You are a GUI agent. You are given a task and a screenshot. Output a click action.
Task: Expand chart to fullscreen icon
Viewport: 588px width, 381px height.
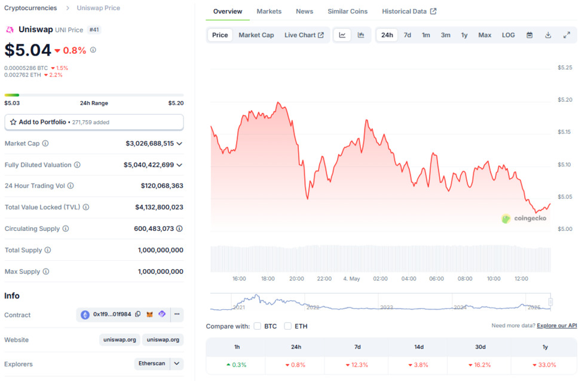[x=566, y=35]
